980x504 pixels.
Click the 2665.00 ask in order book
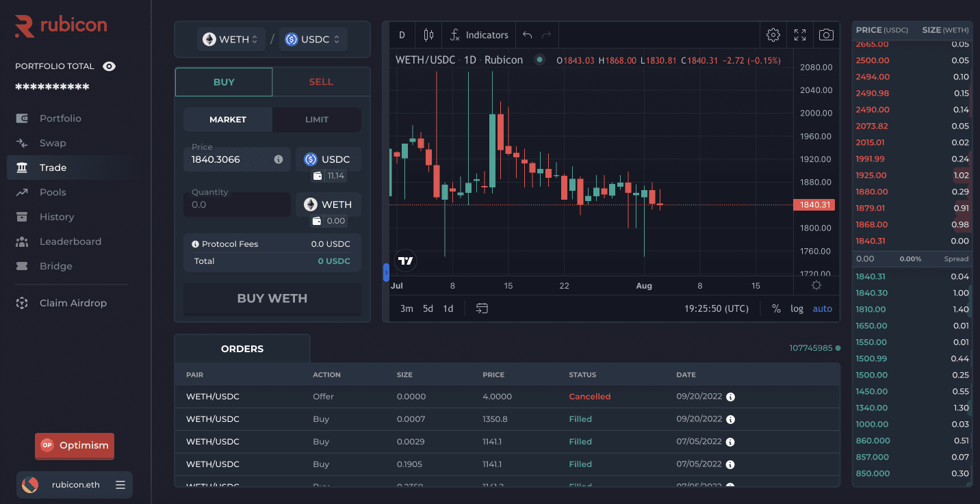pos(912,44)
